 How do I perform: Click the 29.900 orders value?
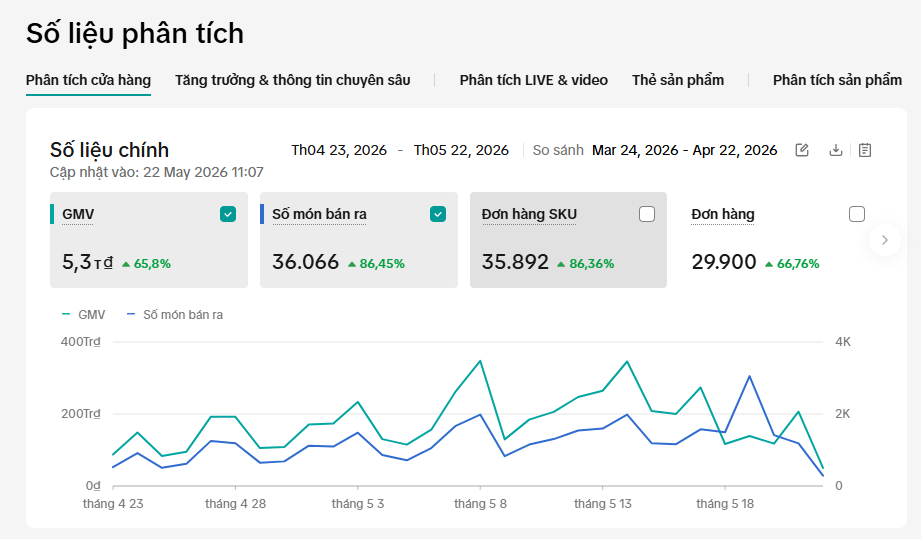[724, 262]
